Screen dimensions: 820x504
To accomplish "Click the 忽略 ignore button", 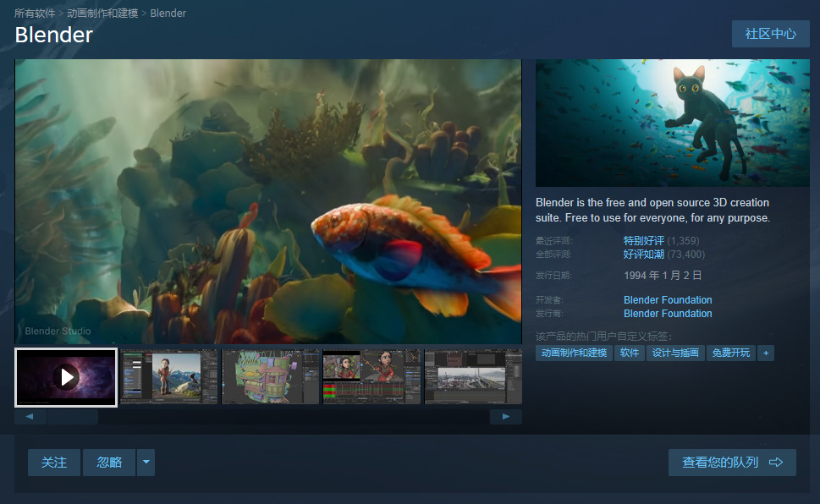I will point(109,463).
